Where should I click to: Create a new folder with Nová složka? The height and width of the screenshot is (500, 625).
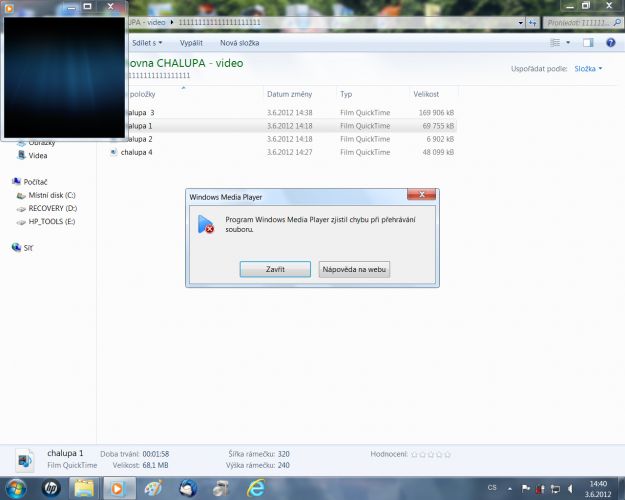[x=240, y=43]
